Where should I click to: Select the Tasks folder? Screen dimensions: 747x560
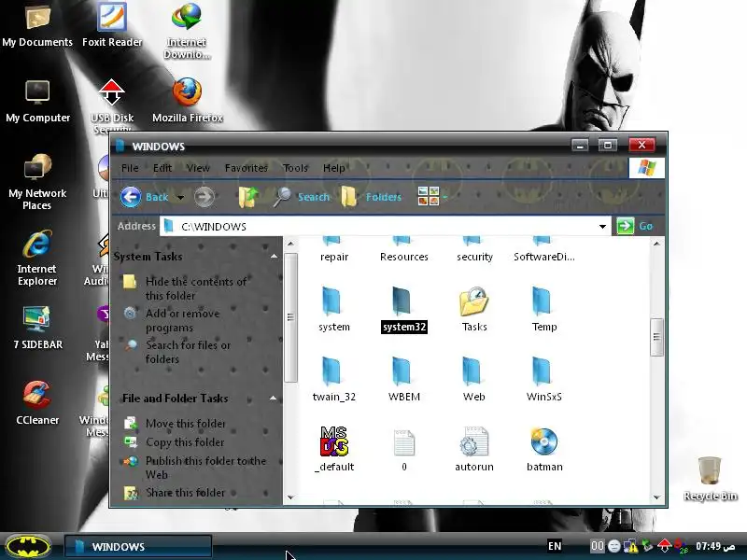coord(474,309)
